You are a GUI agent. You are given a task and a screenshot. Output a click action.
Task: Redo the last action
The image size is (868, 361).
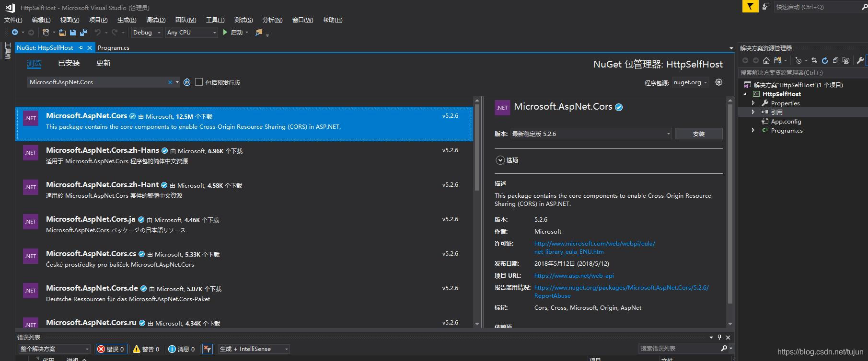coord(115,32)
